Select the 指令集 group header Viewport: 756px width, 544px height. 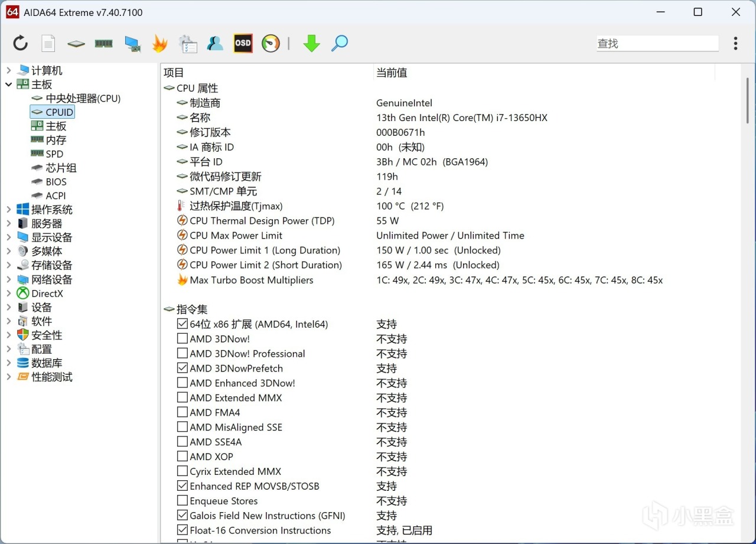[x=185, y=309]
